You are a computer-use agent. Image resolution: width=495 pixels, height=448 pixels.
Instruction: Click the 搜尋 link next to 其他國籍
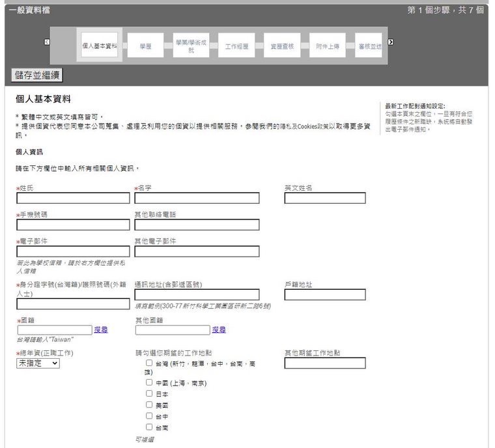219,330
